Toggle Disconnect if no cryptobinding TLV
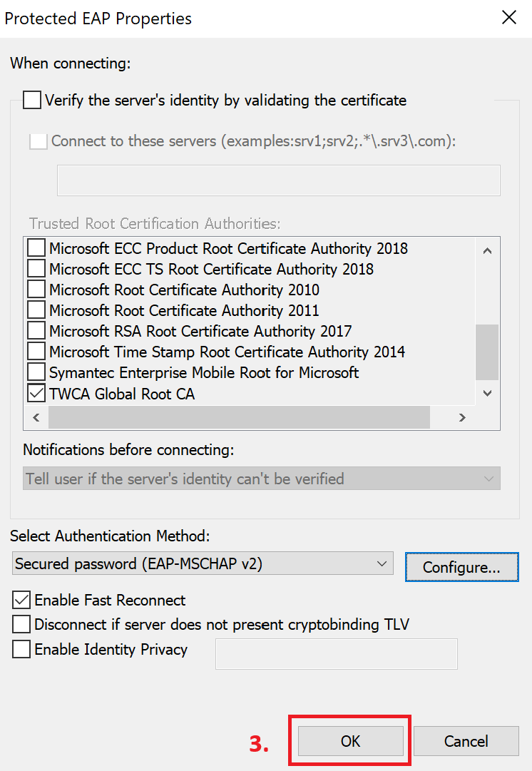This screenshot has width=532, height=771. click(x=22, y=625)
